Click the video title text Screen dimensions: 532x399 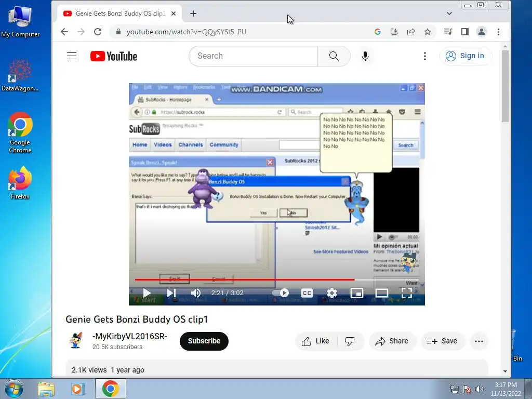click(x=137, y=320)
